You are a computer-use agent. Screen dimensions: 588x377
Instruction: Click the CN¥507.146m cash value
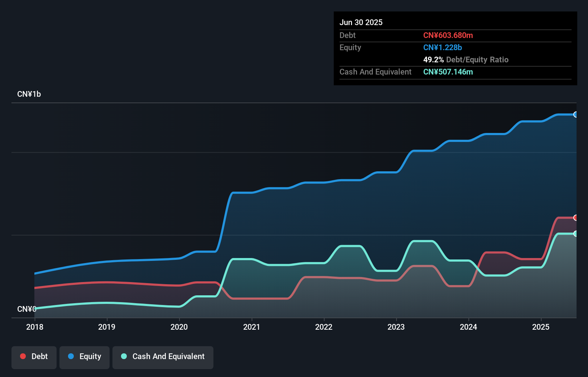[448, 72]
